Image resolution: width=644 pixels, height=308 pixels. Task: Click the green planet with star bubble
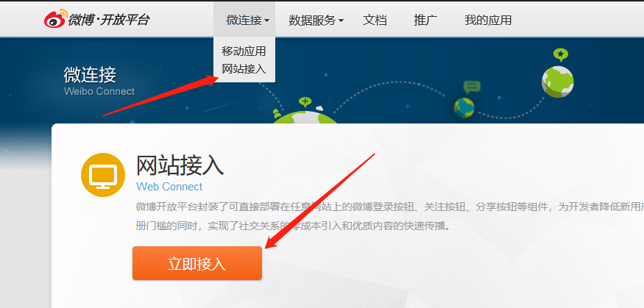557,82
